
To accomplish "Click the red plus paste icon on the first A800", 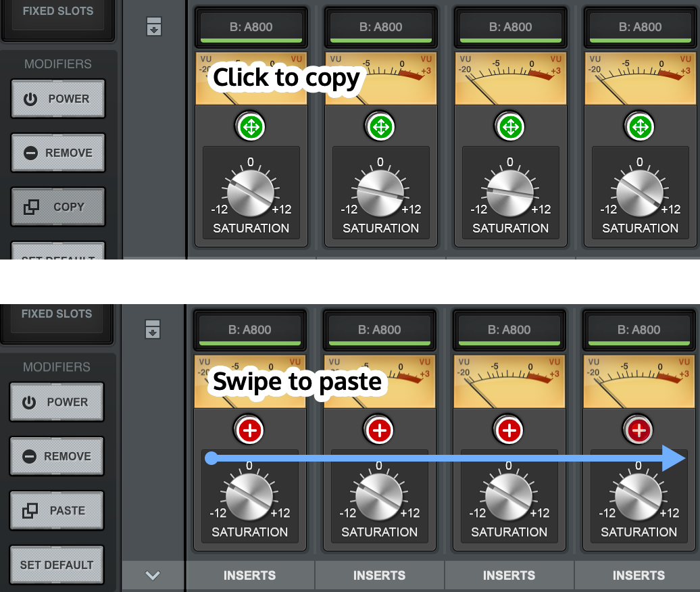I will pyautogui.click(x=249, y=429).
